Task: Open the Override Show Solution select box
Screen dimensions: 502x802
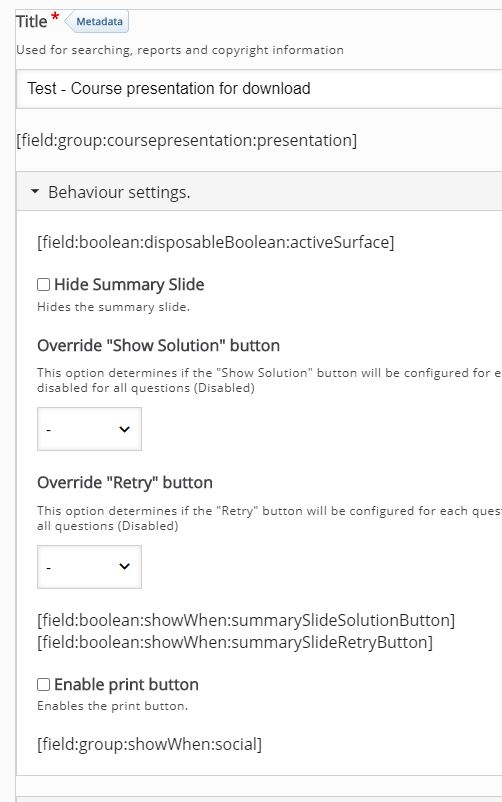Action: [x=89, y=429]
